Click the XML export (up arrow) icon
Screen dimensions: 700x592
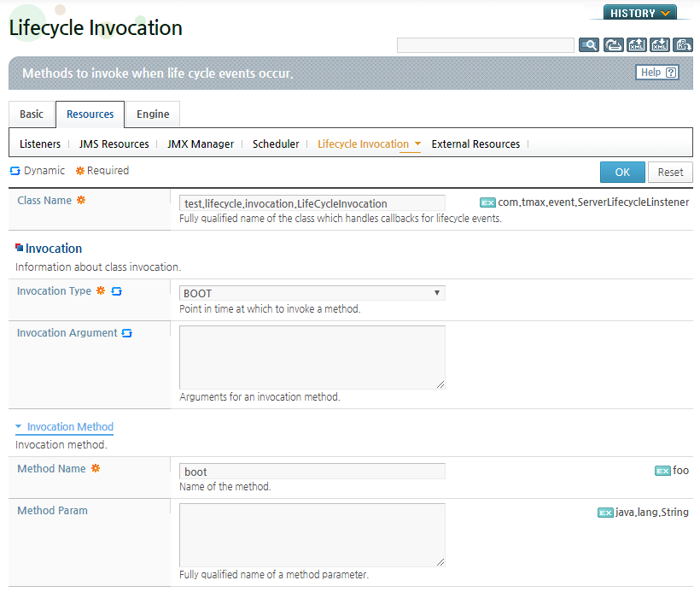(x=637, y=45)
